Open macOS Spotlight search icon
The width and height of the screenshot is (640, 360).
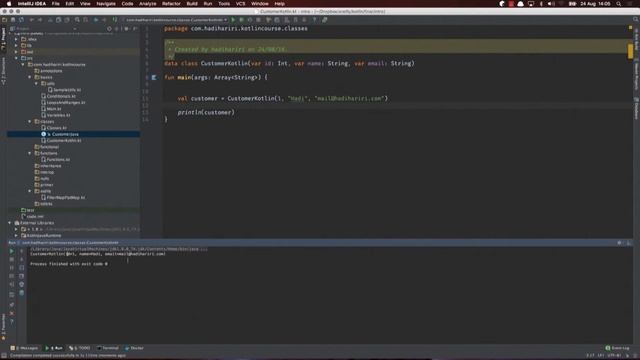(x=619, y=4)
